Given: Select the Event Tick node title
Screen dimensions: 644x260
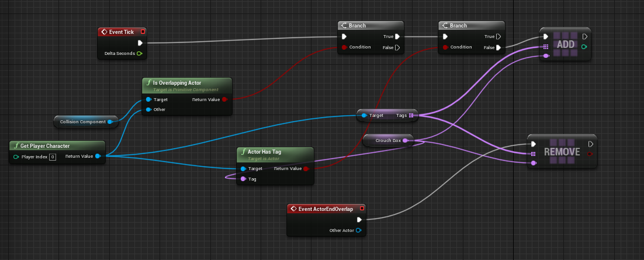Looking at the screenshot, I should (121, 32).
